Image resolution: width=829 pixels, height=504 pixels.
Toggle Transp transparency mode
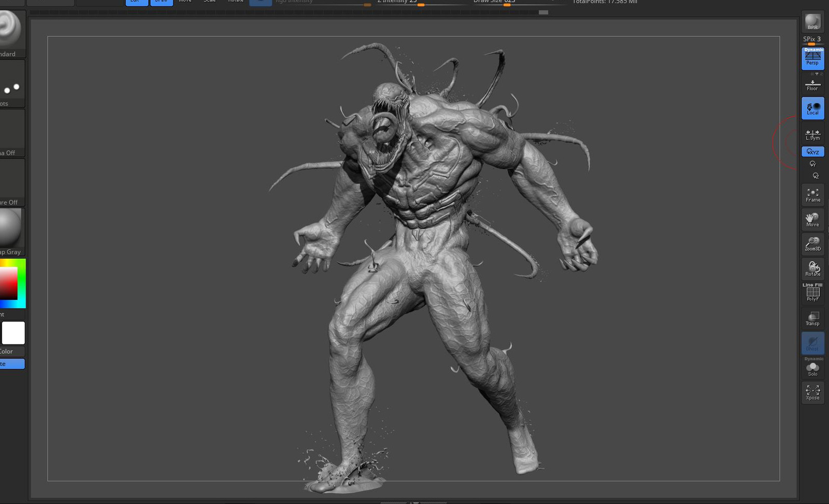click(812, 319)
